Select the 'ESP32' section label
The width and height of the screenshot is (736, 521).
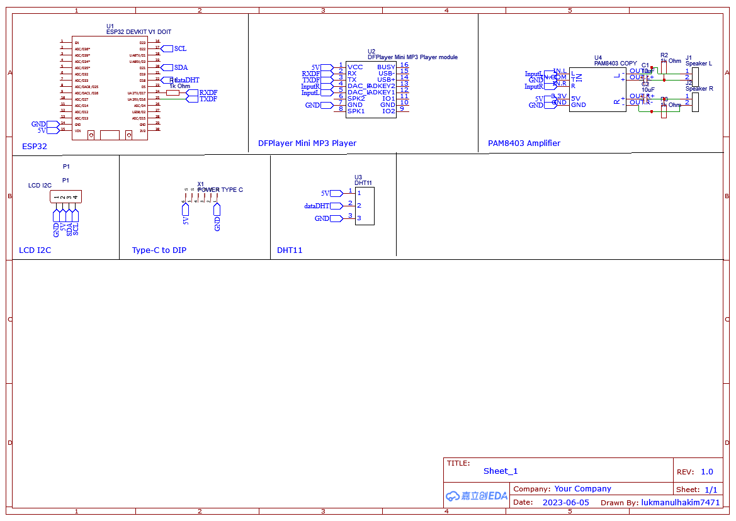click(x=35, y=146)
